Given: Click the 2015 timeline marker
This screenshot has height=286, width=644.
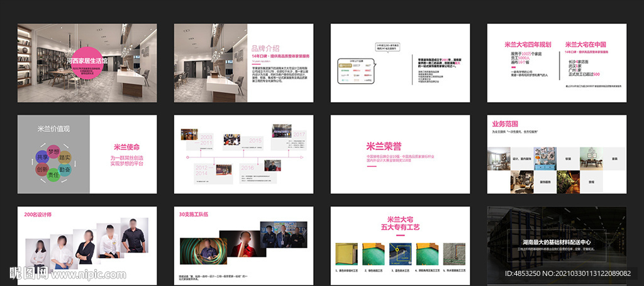Looking at the screenshot, I should (255, 140).
